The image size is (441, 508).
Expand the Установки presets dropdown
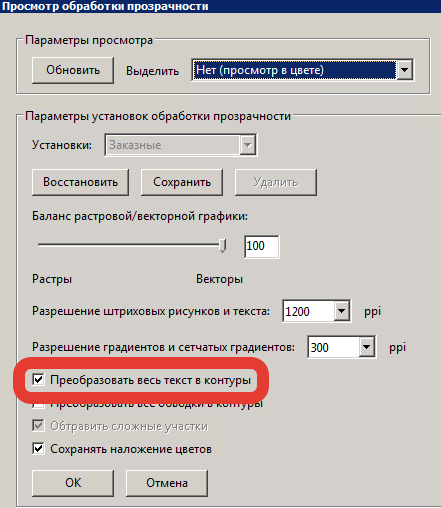pyautogui.click(x=247, y=145)
